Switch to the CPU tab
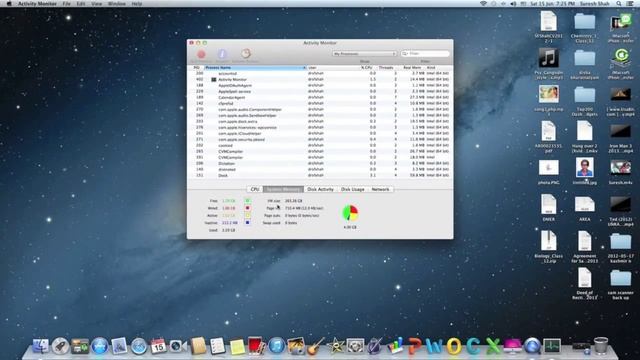This screenshot has height=360, width=640. [x=255, y=189]
